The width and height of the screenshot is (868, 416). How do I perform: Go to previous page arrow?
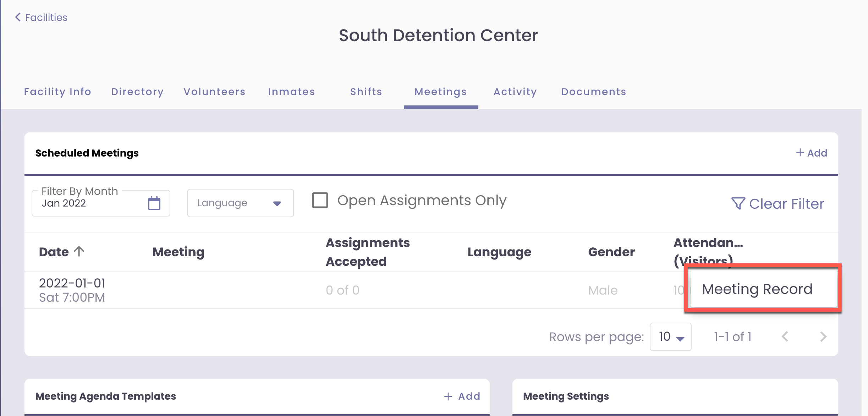[x=785, y=336]
